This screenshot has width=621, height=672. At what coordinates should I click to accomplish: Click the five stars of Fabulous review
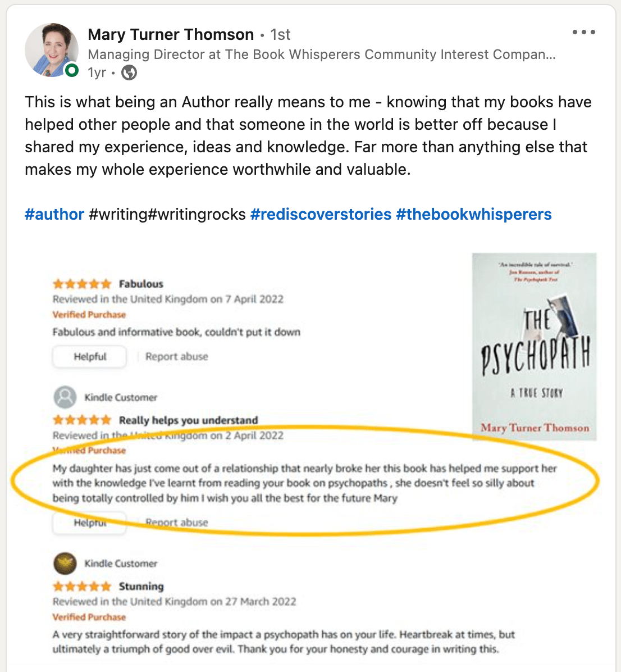(x=82, y=284)
